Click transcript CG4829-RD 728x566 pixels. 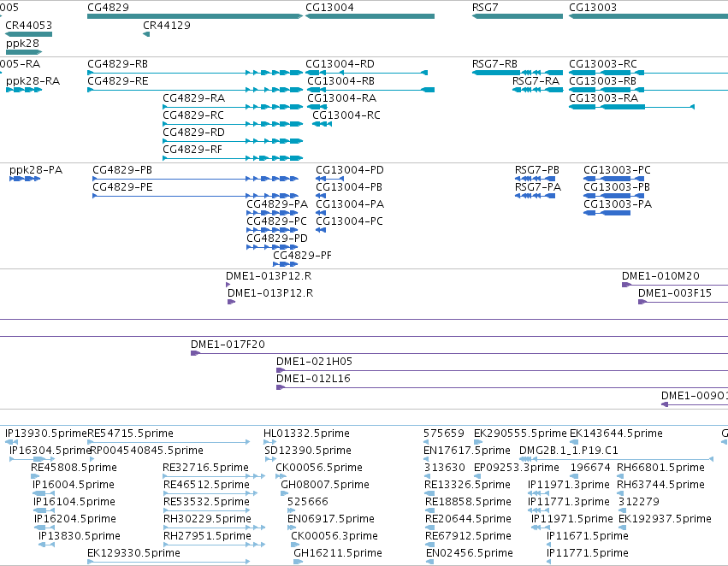point(193,133)
